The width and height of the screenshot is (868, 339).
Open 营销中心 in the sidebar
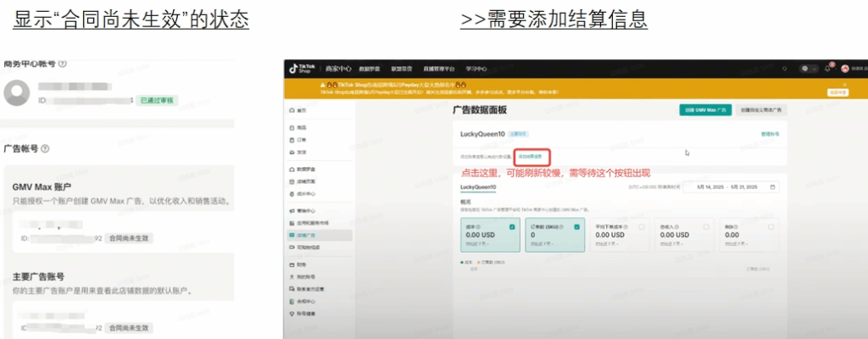[x=301, y=211]
